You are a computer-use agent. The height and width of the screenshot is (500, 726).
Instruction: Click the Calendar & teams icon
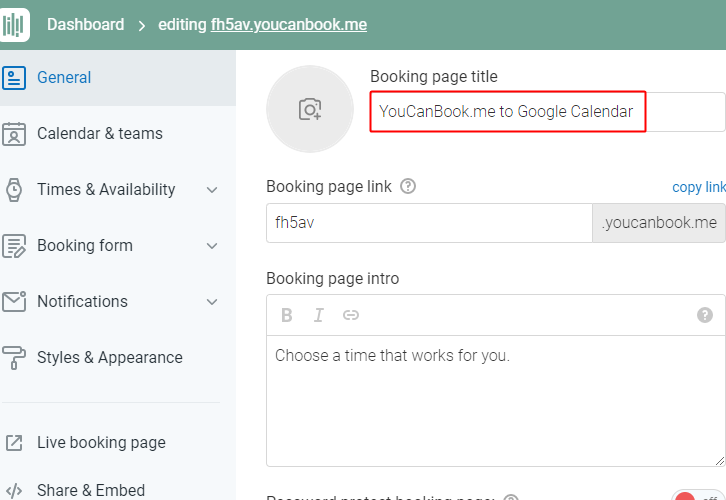pos(14,134)
